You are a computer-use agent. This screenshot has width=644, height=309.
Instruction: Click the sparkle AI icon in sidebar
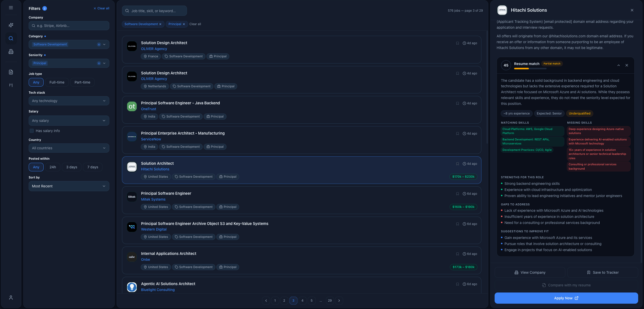click(11, 25)
